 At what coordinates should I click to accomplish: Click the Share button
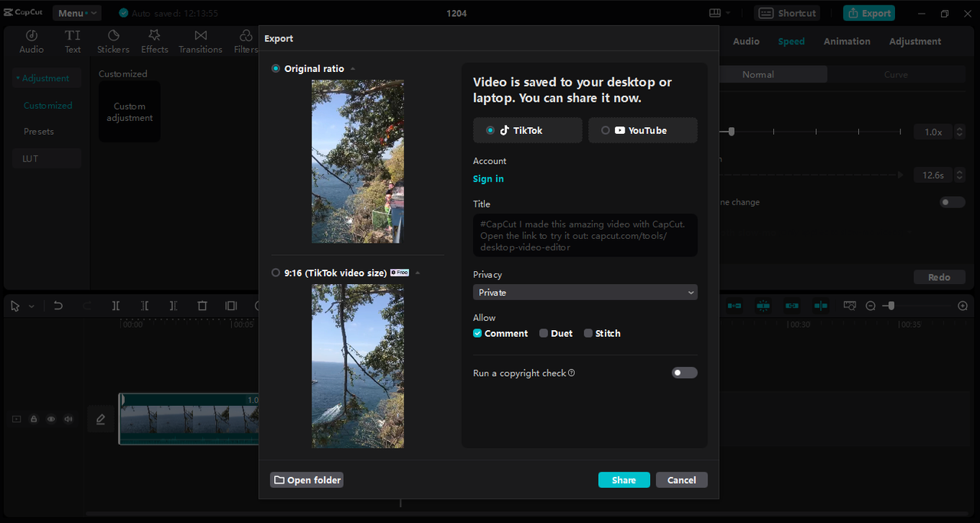point(624,480)
